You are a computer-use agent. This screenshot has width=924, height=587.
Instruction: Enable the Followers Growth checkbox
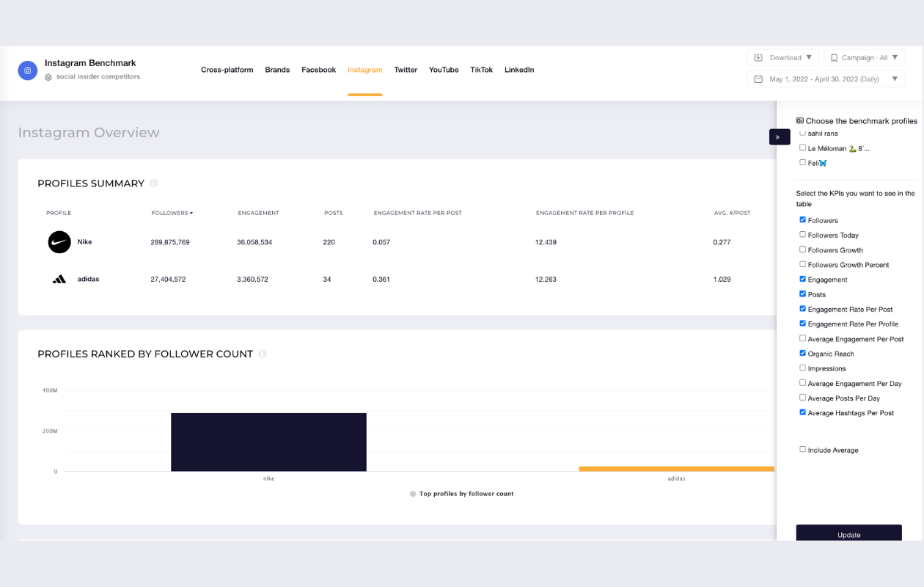click(802, 249)
